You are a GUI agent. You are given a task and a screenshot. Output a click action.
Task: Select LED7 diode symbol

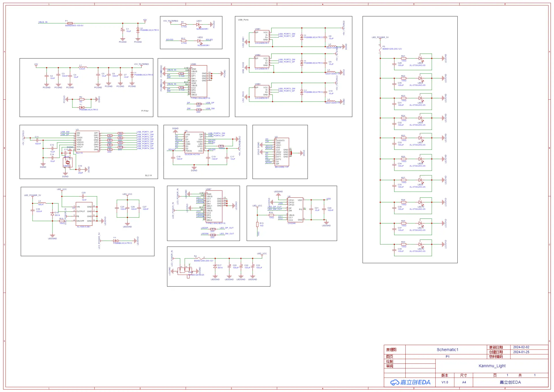pos(421,138)
